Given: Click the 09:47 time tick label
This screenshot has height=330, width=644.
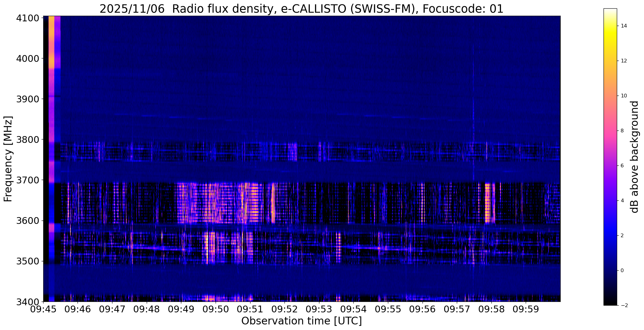Looking at the screenshot, I should tap(112, 309).
